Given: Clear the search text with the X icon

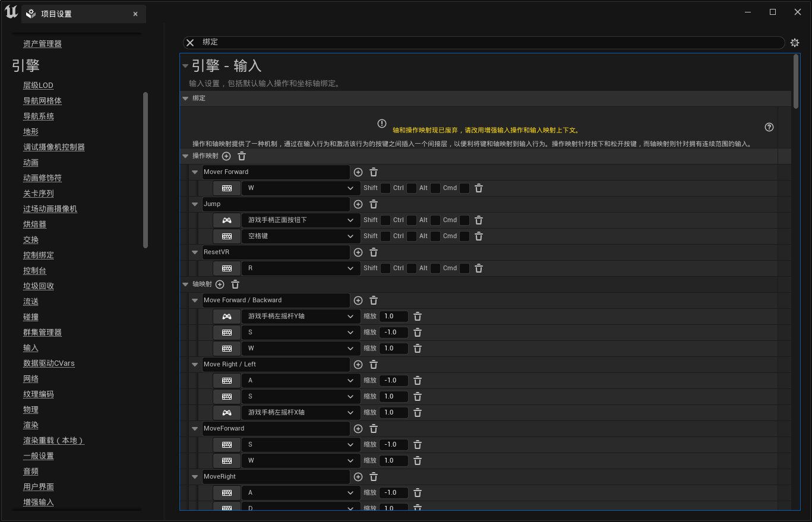Looking at the screenshot, I should pyautogui.click(x=190, y=43).
